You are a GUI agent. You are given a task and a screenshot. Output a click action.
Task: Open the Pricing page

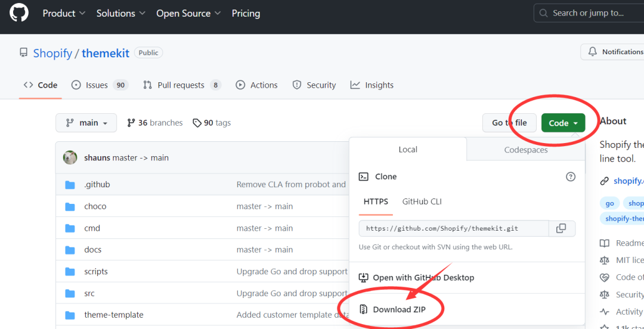246,13
